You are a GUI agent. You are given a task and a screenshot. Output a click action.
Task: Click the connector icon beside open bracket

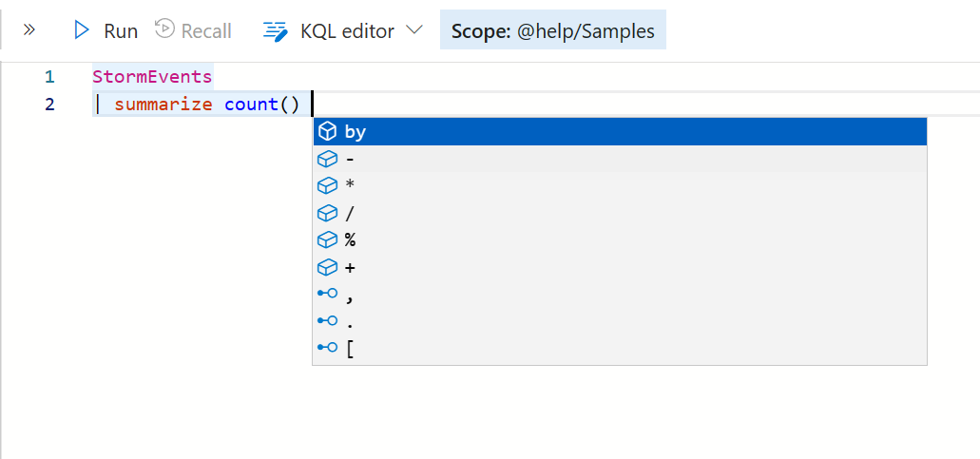coord(328,347)
